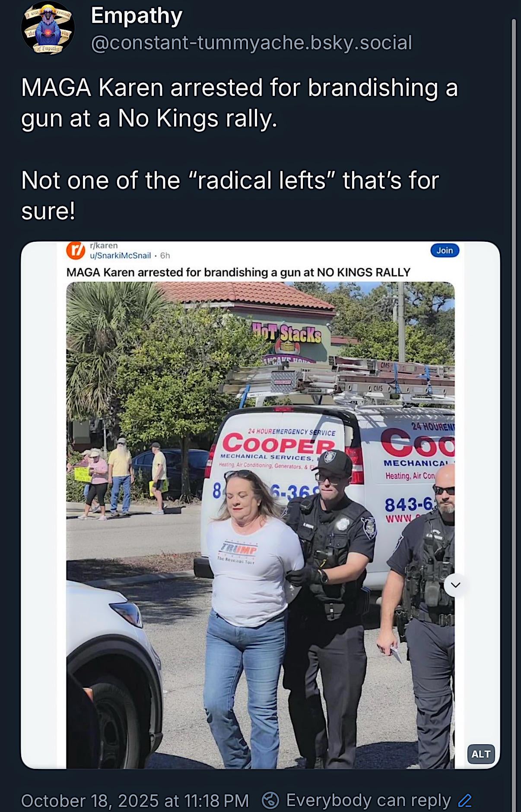Click the embedded Reddit post title

tap(238, 272)
